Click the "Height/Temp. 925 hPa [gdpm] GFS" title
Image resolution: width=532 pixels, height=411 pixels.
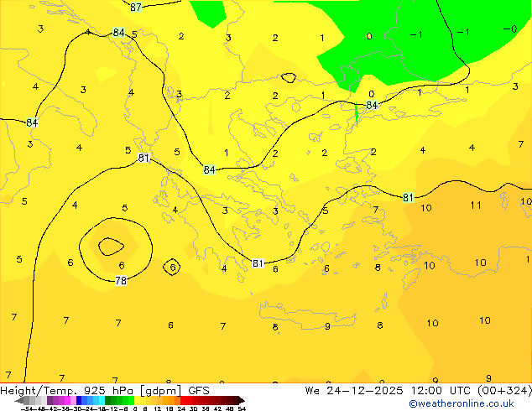(105, 390)
